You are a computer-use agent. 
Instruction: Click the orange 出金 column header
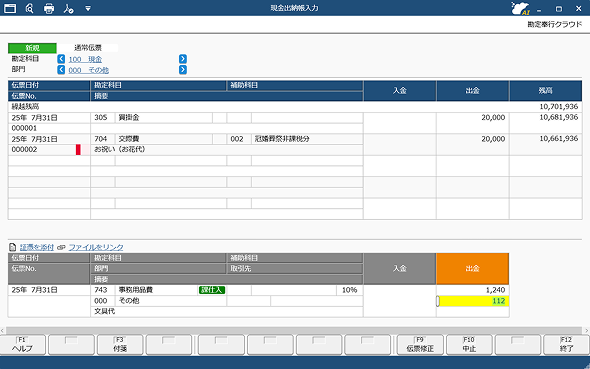click(x=473, y=269)
